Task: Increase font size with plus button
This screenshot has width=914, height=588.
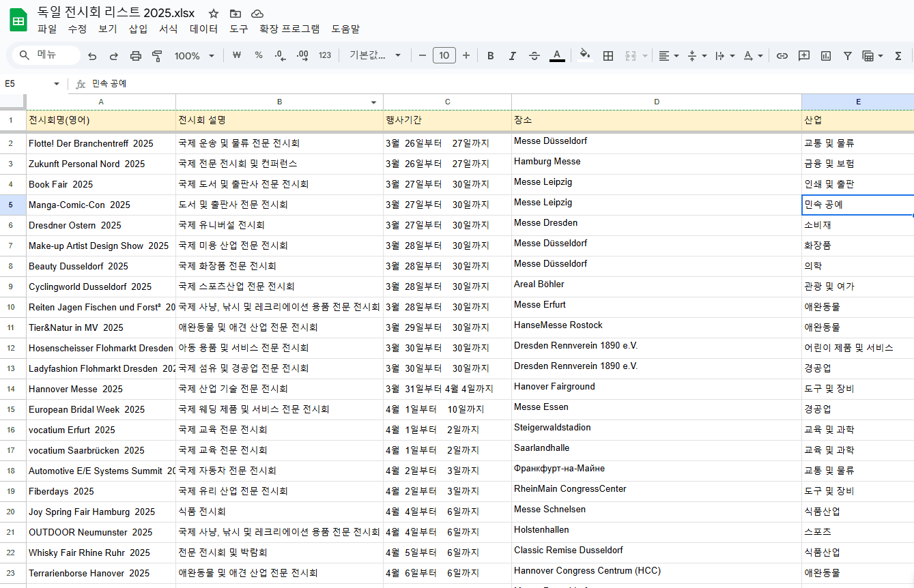Action: 466,55
